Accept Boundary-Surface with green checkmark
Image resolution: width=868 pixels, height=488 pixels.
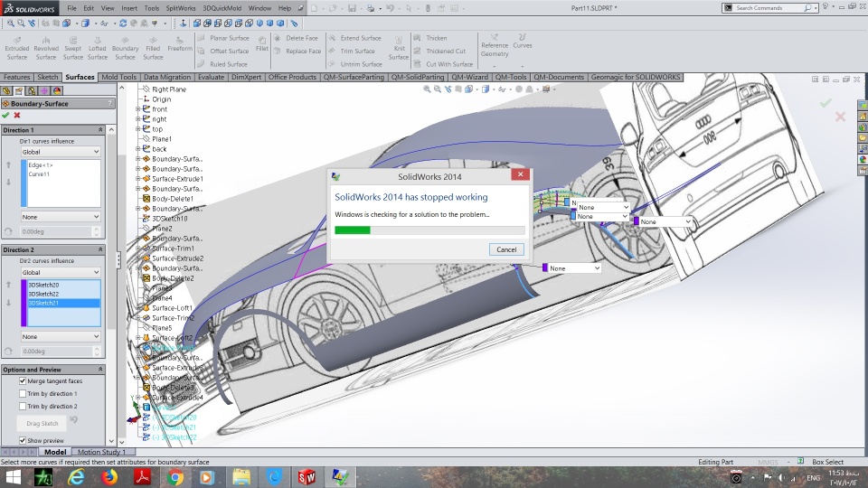tap(5, 115)
